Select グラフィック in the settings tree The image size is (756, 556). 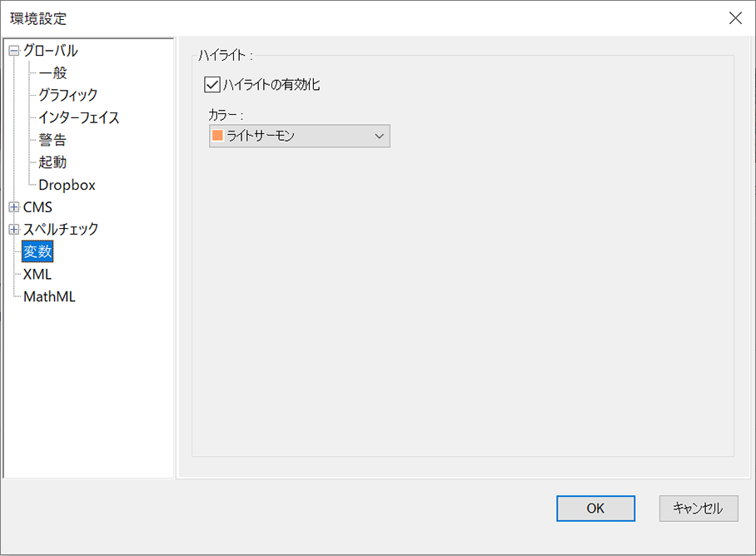[68, 95]
